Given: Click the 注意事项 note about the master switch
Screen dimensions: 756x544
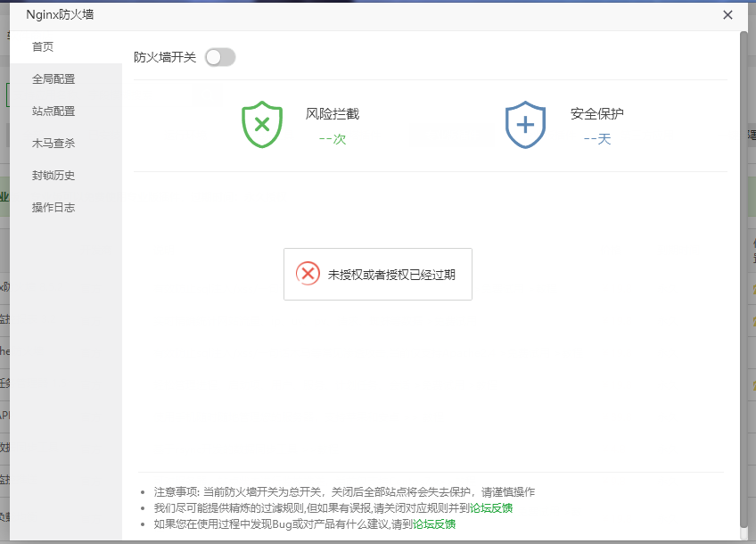Looking at the screenshot, I should (344, 492).
